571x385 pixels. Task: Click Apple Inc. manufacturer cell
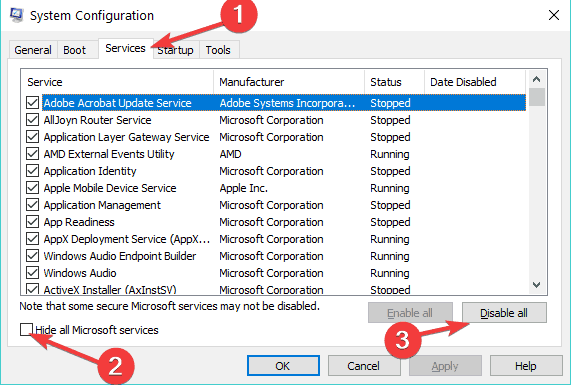coord(244,188)
